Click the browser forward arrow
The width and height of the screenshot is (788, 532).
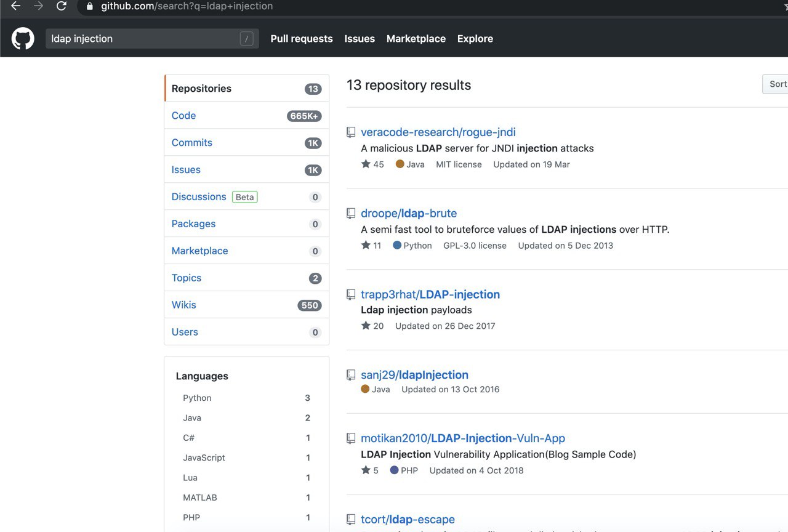coord(38,6)
